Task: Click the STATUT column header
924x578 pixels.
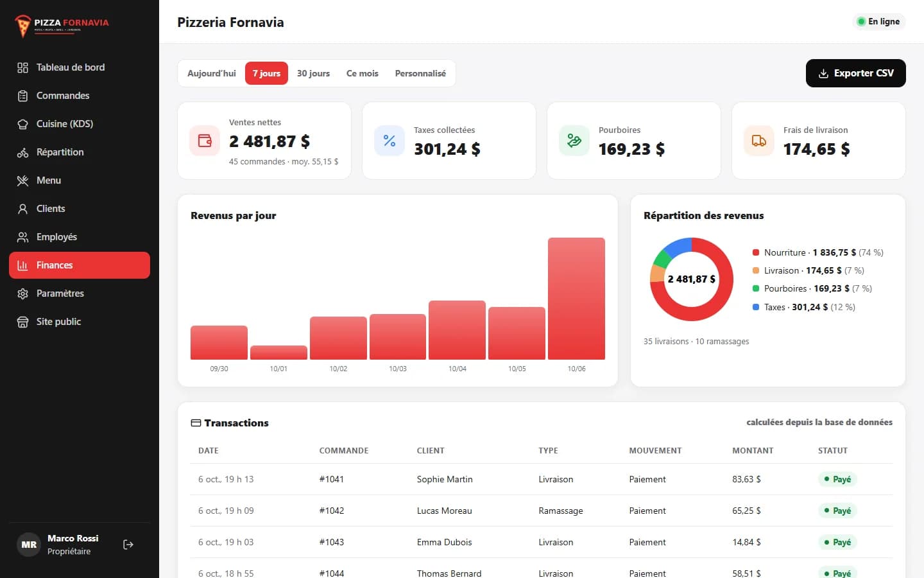Action: coord(833,451)
